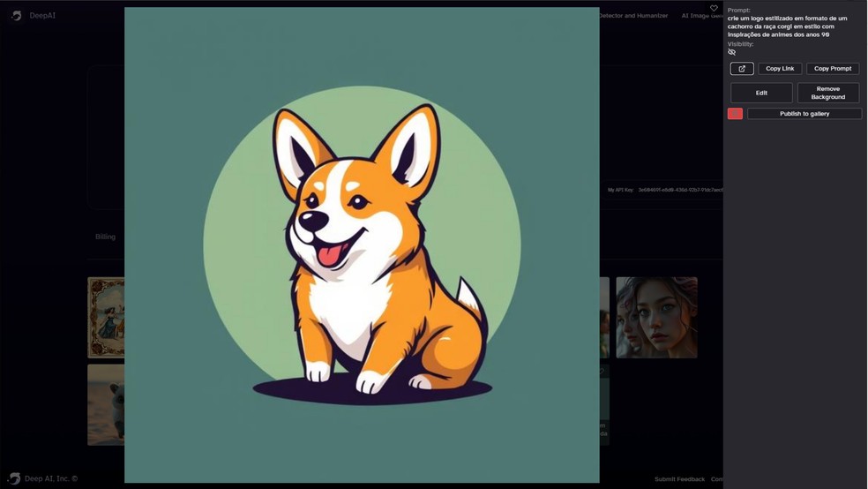The width and height of the screenshot is (868, 489).
Task: Click the My API Key value text
Action: (680, 190)
